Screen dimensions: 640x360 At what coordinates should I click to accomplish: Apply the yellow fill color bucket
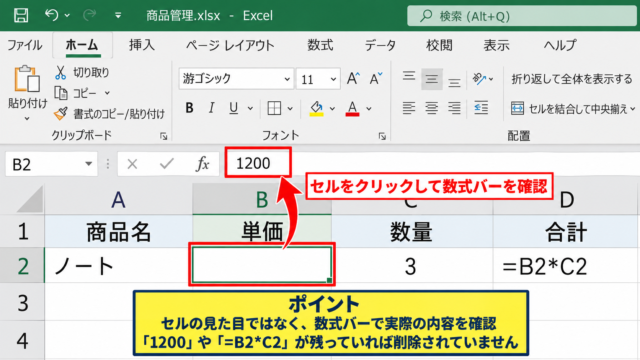pyautogui.click(x=316, y=109)
